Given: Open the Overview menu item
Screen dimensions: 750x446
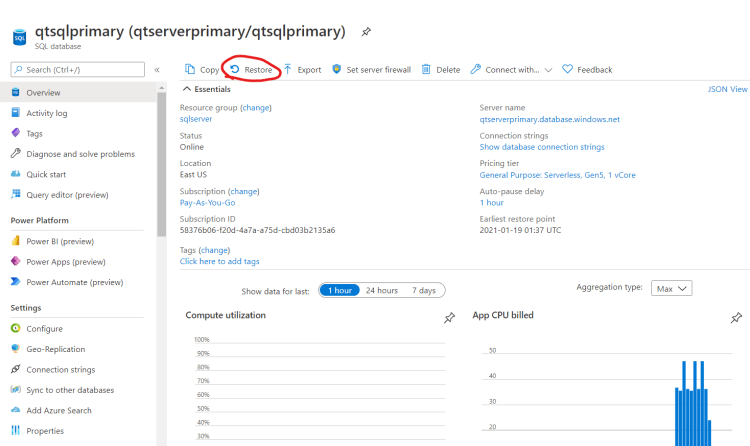Looking at the screenshot, I should [78, 92].
